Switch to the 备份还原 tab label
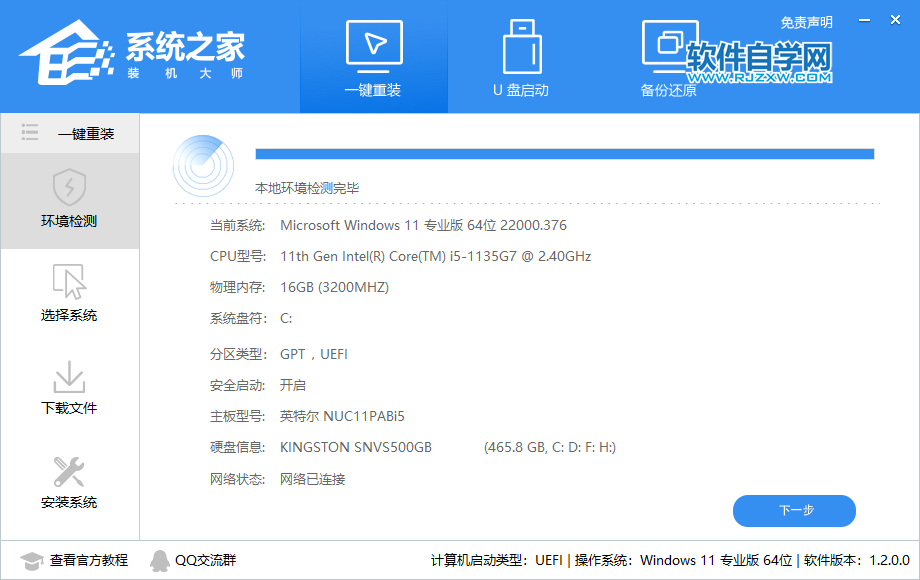Viewport: 920px width, 580px height. click(x=668, y=90)
